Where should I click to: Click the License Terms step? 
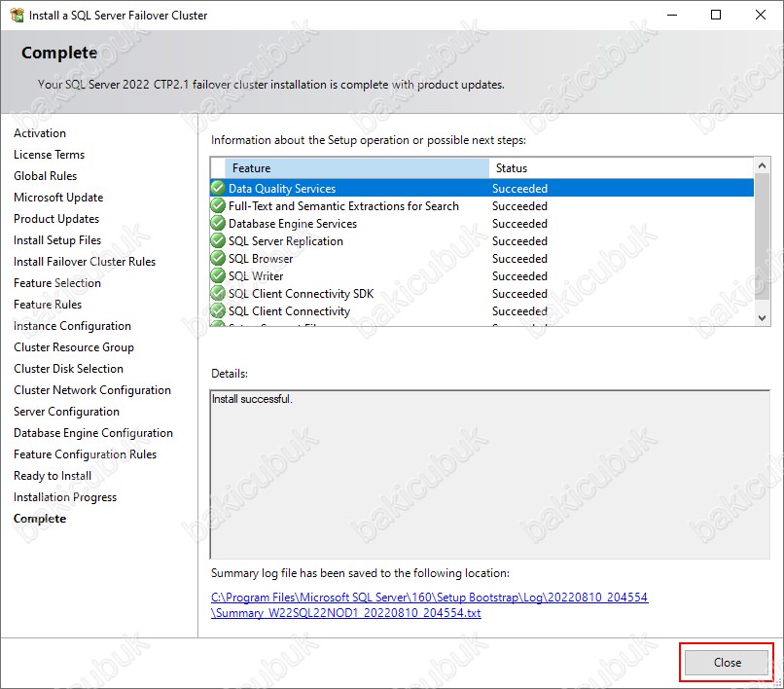coord(49,155)
